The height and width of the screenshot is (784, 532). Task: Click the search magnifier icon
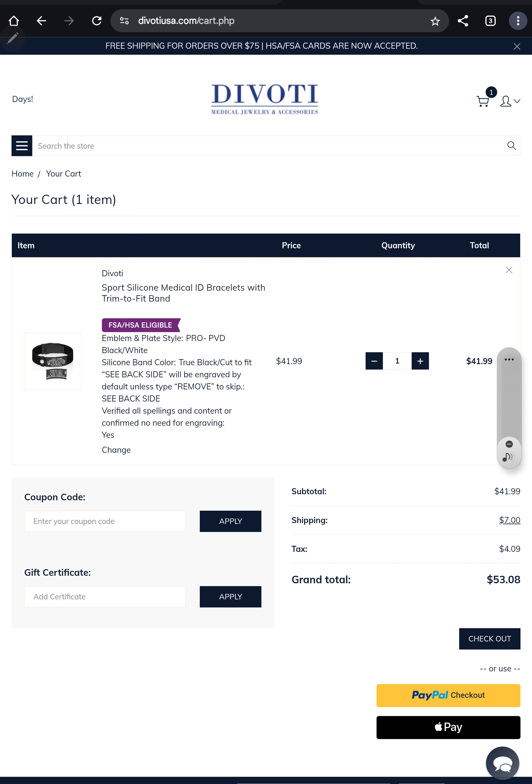click(511, 146)
